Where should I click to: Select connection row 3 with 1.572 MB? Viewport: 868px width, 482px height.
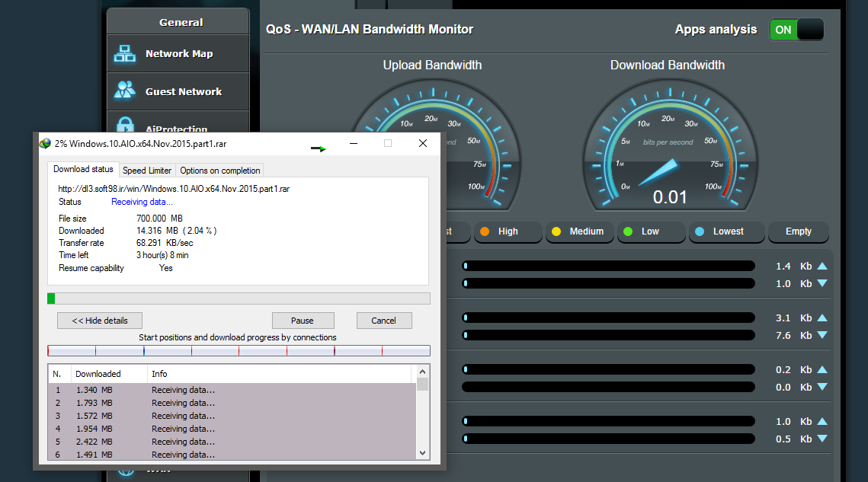[x=232, y=416]
